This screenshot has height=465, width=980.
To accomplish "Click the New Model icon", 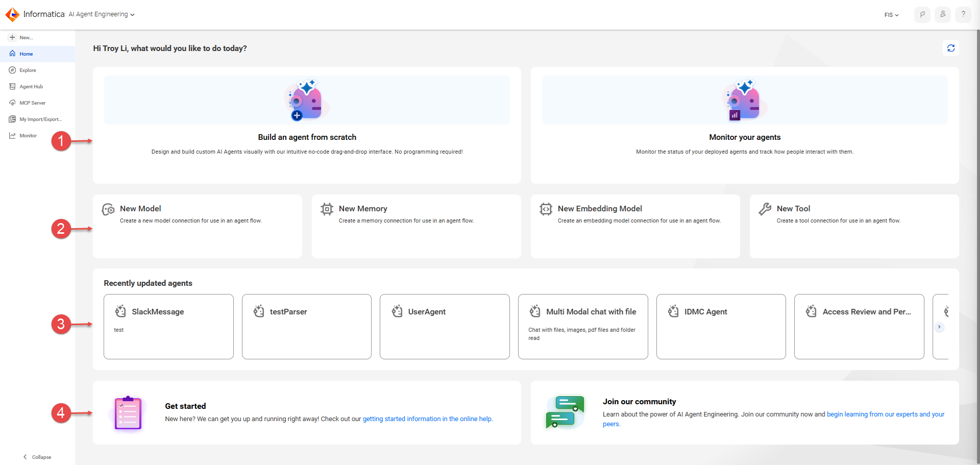I will tap(108, 209).
